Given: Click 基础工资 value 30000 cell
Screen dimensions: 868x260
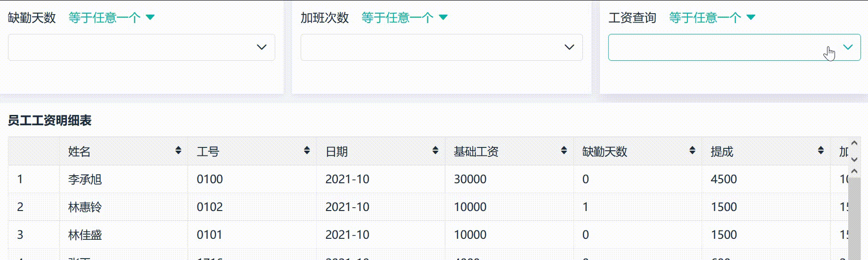Looking at the screenshot, I should point(470,179).
